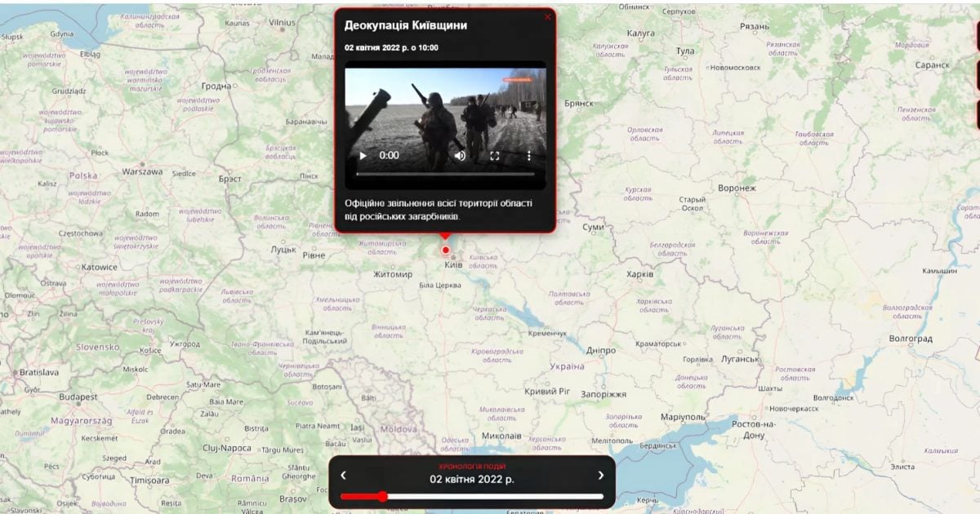This screenshot has height=514, width=980.
Task: Click the video seek progress bar
Action: 445,174
